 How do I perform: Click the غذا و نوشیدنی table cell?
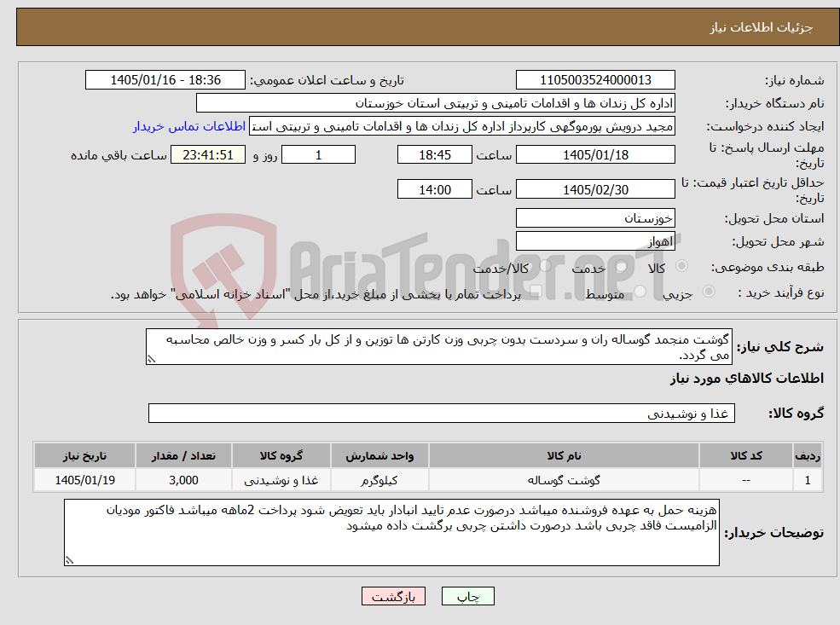coord(281,480)
